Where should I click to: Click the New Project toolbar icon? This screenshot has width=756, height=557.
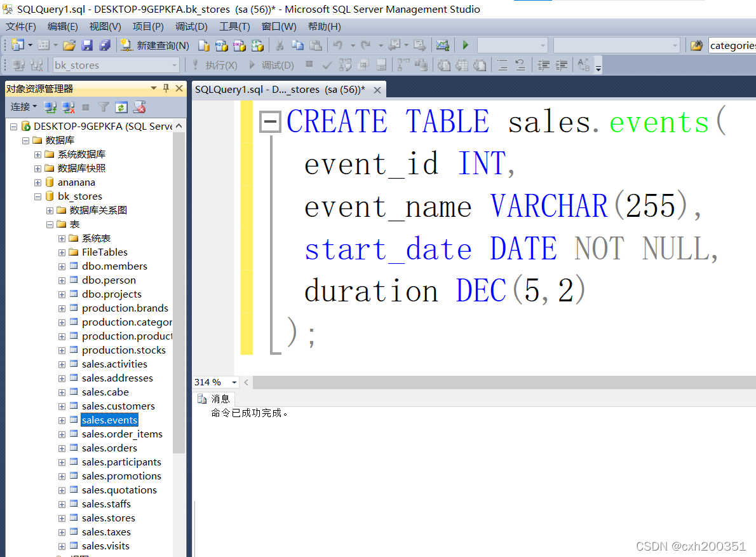(x=18, y=45)
